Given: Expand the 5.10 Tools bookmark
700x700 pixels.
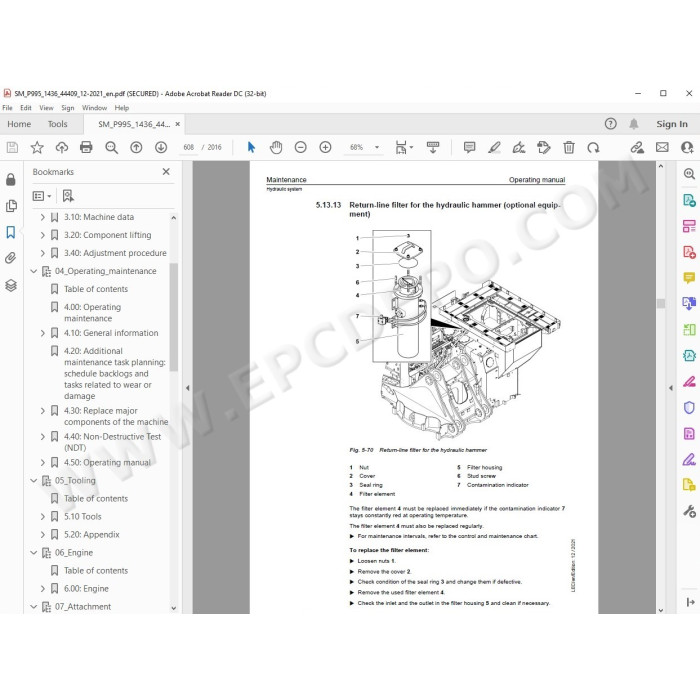Looking at the screenshot, I should [x=43, y=517].
